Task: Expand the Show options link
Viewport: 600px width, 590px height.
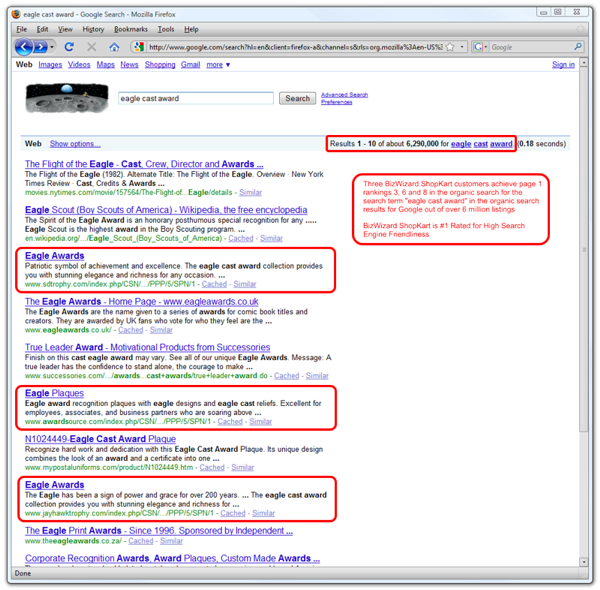Action: click(x=75, y=144)
